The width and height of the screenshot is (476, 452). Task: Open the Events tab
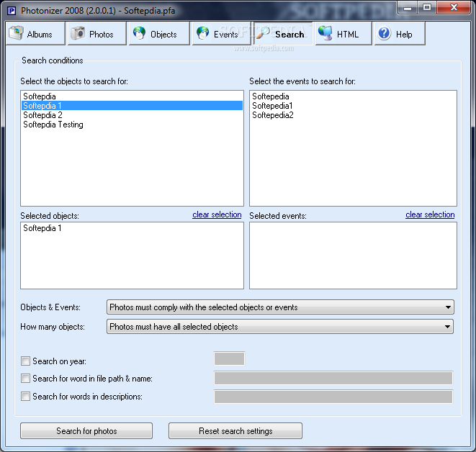[222, 33]
